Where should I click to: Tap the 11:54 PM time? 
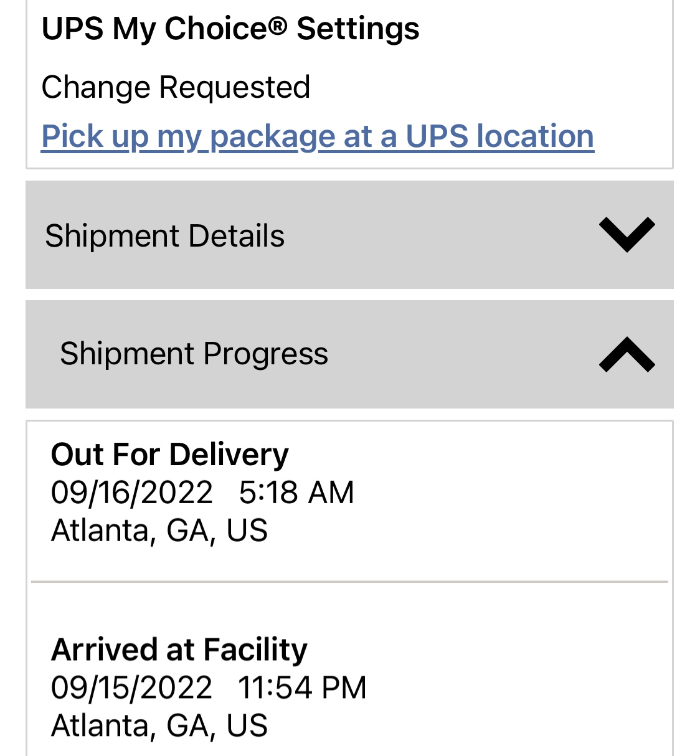[x=302, y=688]
